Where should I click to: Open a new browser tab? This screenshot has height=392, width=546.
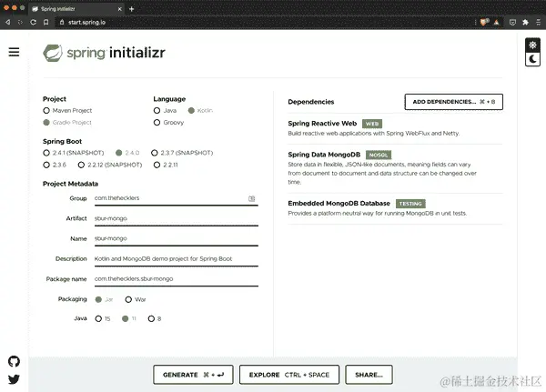131,9
